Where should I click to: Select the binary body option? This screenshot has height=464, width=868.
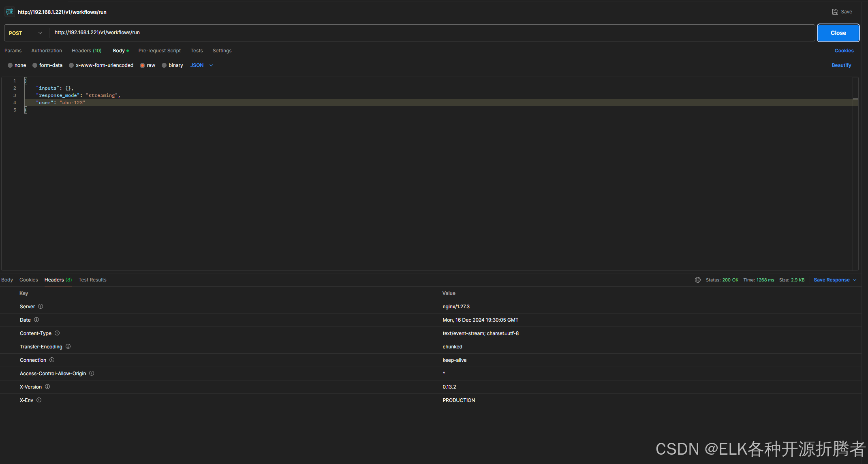click(164, 65)
